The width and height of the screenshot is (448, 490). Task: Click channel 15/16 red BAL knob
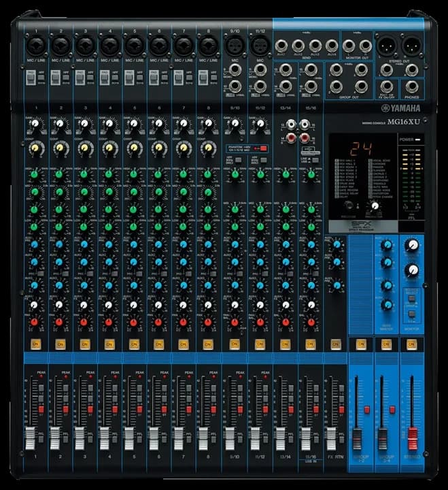click(311, 322)
